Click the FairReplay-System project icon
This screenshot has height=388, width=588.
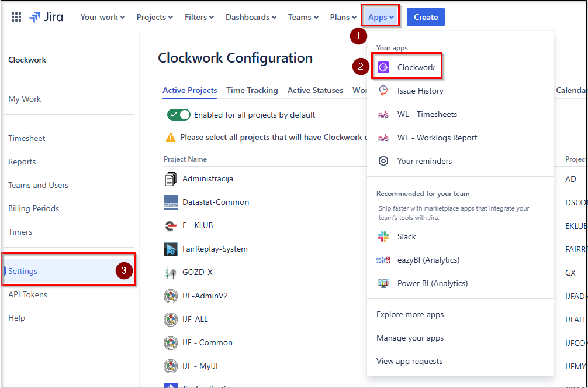coord(171,249)
